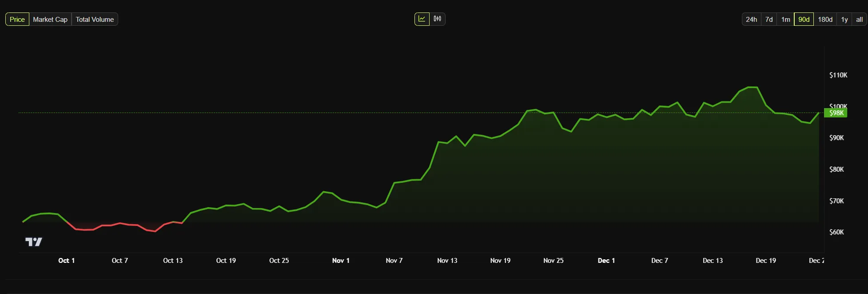Click the Oct 7 date label

coord(120,261)
